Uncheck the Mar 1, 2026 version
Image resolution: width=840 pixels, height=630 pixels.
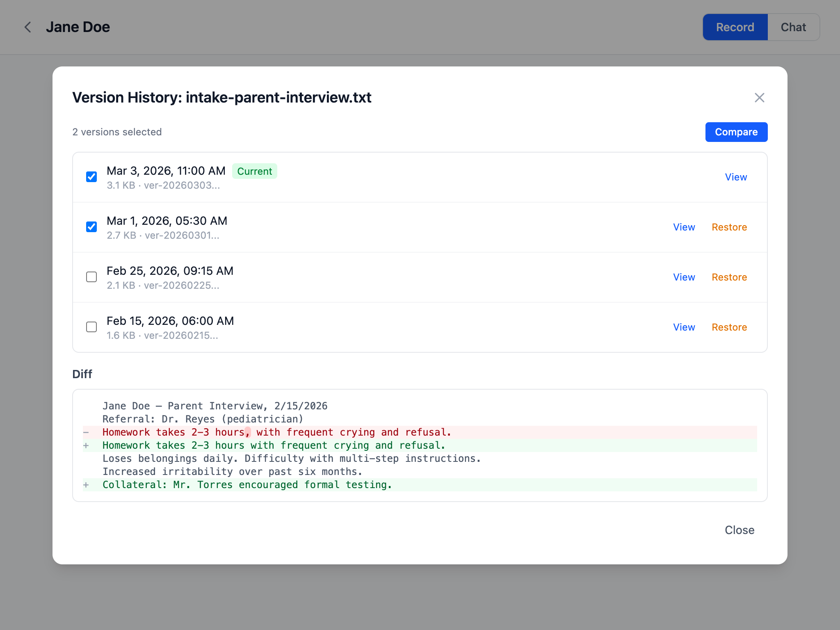(91, 226)
